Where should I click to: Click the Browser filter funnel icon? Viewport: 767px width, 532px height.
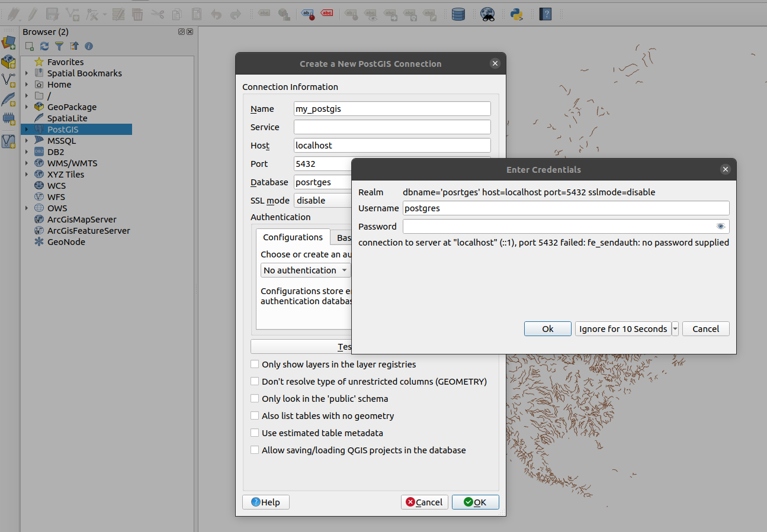[x=59, y=46]
